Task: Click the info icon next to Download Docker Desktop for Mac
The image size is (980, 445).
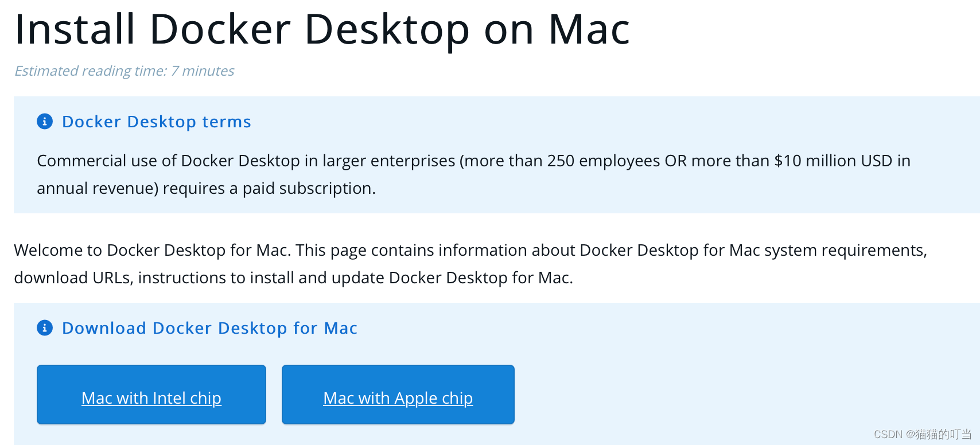Action: click(x=45, y=328)
